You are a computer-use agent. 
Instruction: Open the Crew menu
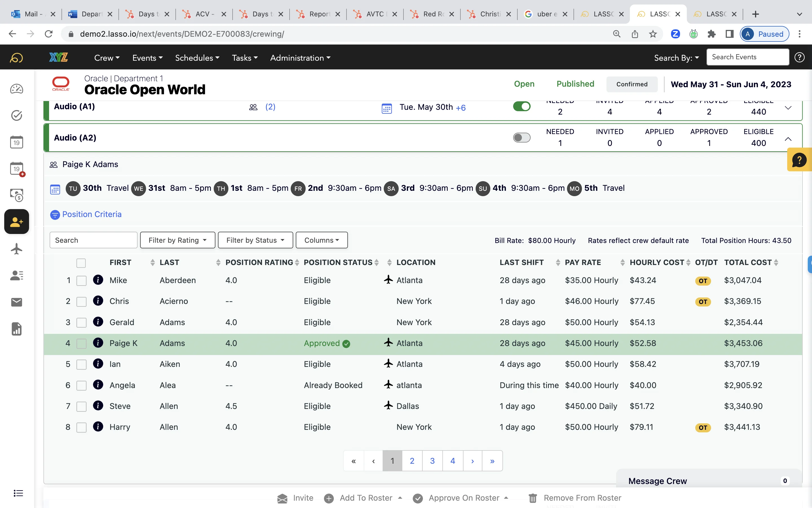(x=107, y=58)
